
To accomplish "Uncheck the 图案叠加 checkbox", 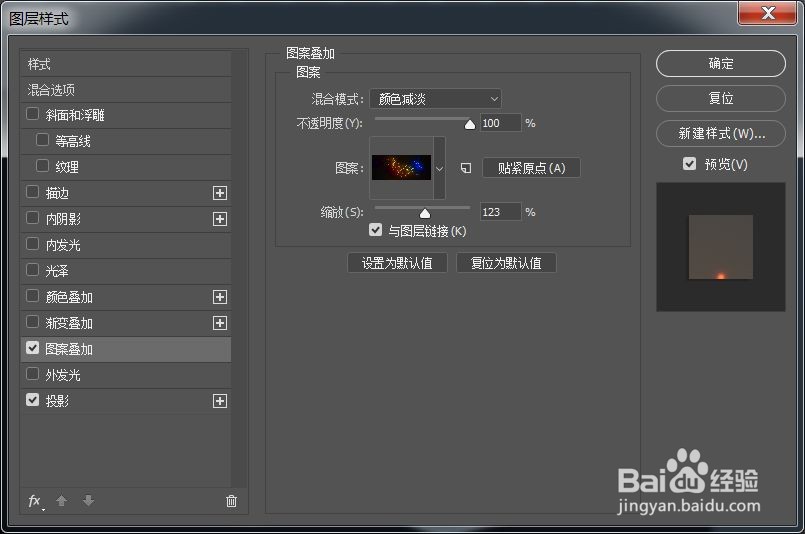I will (32, 348).
